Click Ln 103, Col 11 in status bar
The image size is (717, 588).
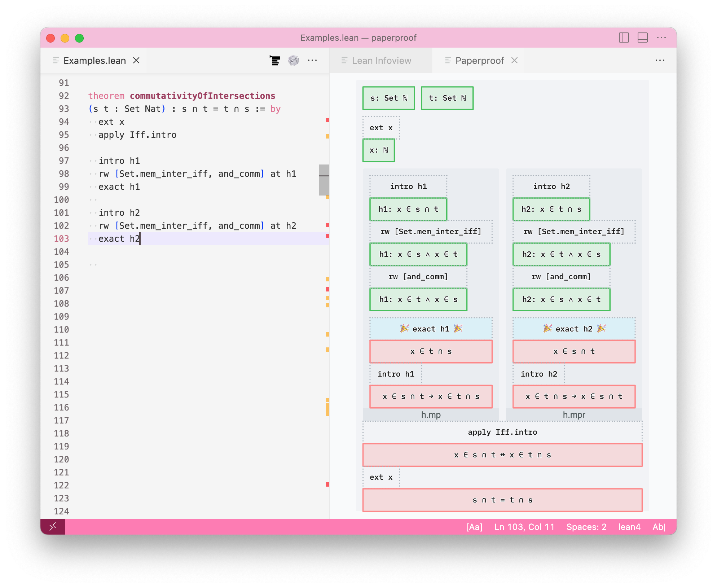[x=524, y=527]
